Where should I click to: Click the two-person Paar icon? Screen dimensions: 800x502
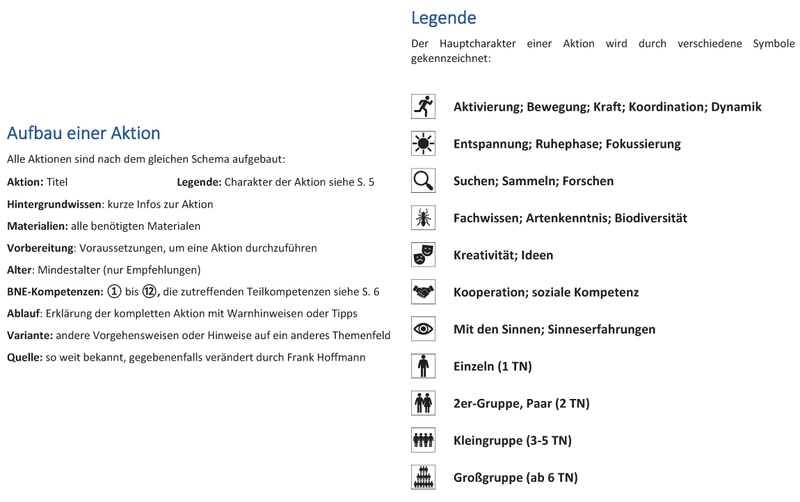(x=423, y=403)
